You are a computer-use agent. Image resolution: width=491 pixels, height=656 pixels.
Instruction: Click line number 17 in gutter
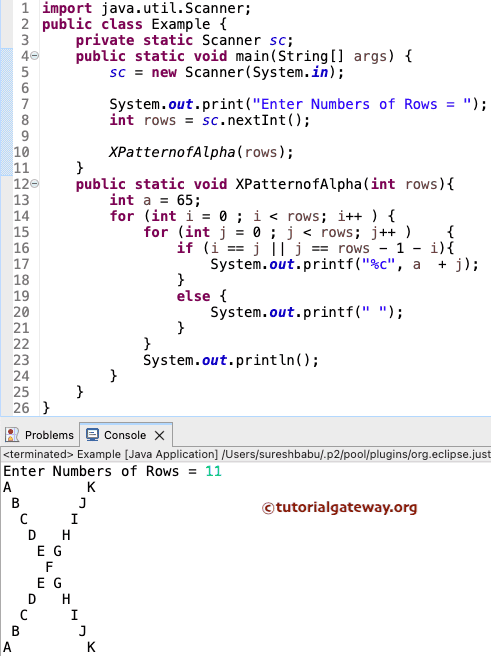coord(21,264)
